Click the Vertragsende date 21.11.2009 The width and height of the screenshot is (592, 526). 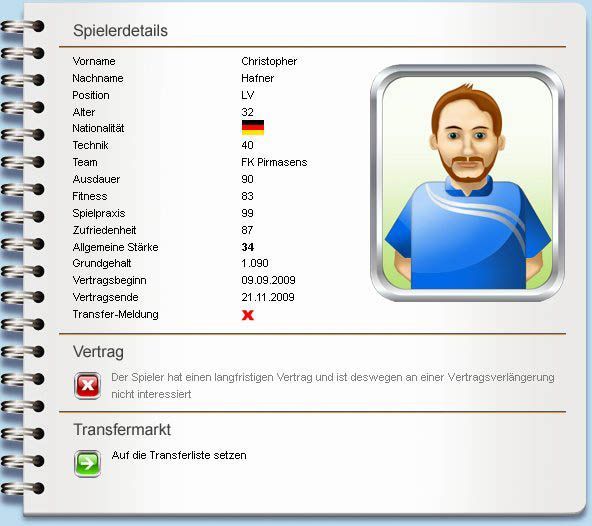[x=268, y=297]
